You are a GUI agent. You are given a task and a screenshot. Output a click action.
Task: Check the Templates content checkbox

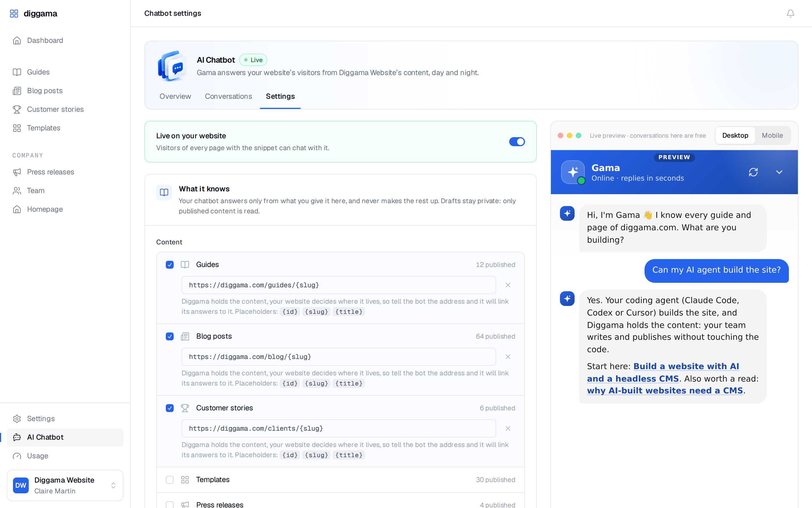click(170, 480)
